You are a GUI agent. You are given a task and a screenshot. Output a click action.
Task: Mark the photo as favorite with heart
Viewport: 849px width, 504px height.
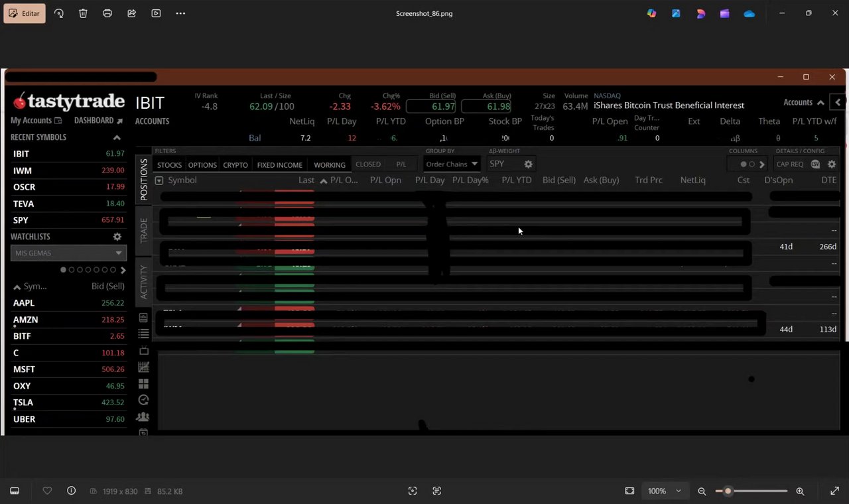(x=47, y=491)
